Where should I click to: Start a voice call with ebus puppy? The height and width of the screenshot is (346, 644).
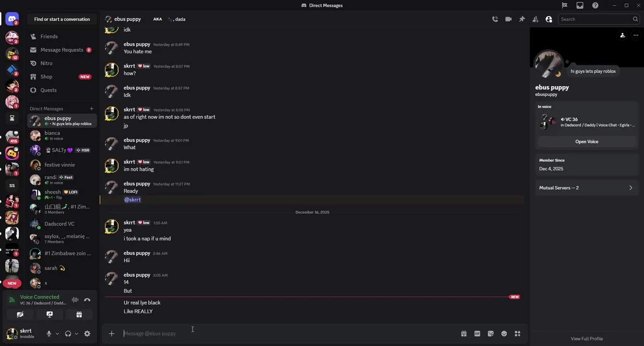point(495,19)
